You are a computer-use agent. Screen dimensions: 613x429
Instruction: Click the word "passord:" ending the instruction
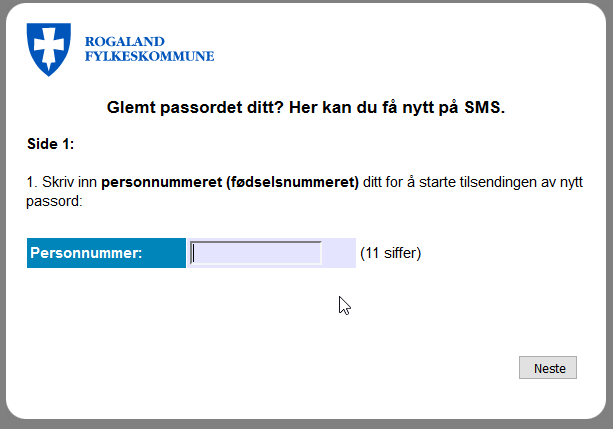[x=53, y=201]
